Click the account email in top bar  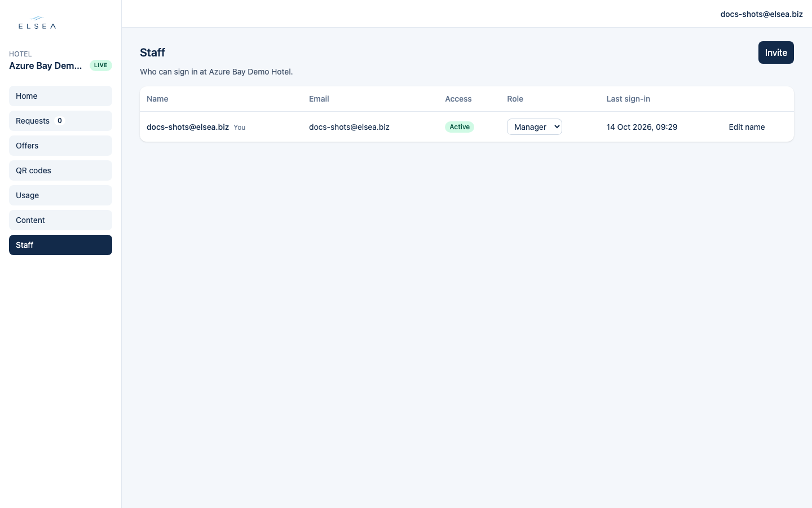[x=761, y=14]
